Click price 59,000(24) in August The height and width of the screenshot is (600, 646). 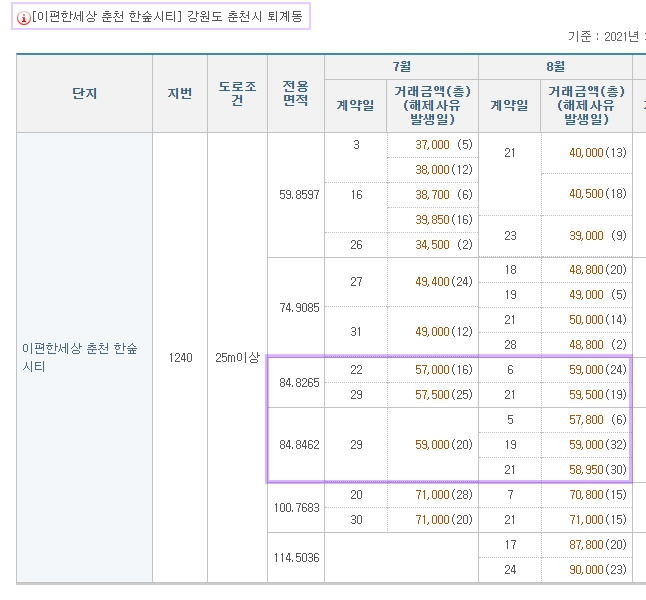598,370
